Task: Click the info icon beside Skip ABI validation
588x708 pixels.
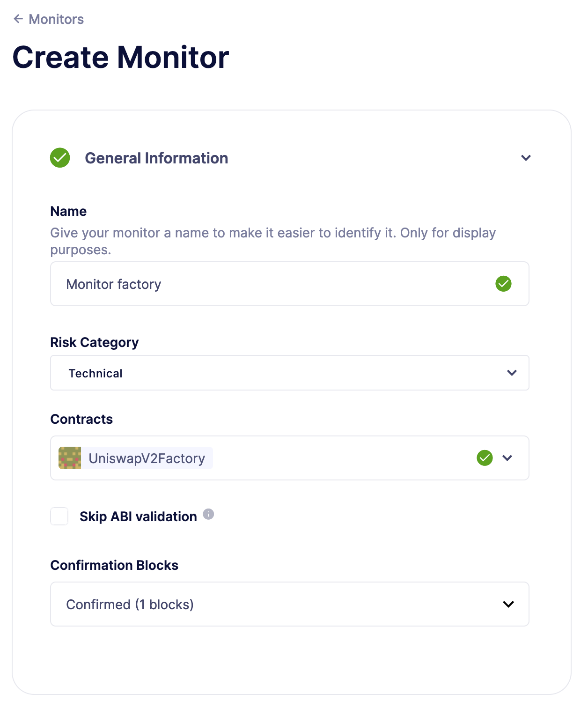Action: coord(209,514)
